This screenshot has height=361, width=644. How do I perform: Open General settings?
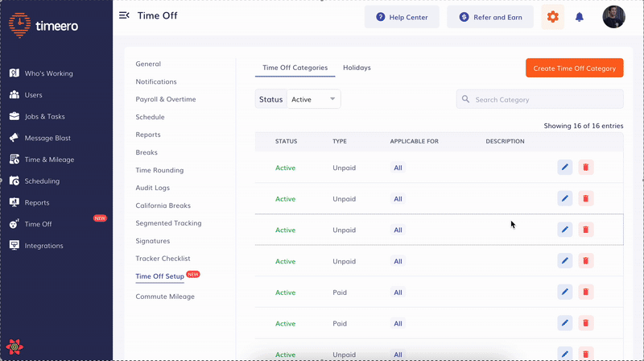tap(148, 64)
